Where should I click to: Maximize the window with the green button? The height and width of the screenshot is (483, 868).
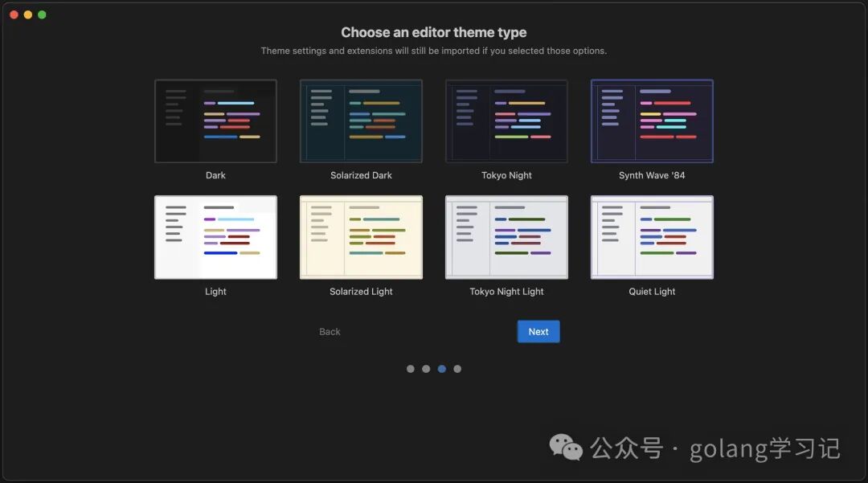tap(42, 15)
